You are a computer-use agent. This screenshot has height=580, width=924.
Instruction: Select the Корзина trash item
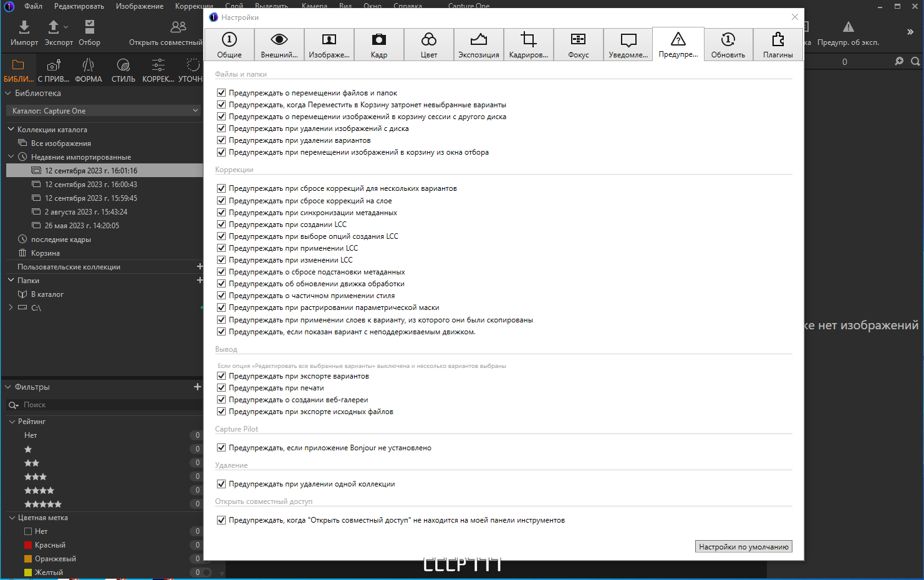coord(46,253)
